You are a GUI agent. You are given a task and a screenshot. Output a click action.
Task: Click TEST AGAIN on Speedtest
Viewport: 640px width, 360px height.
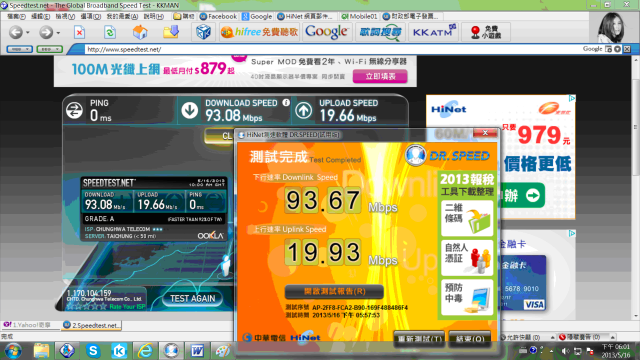pyautogui.click(x=192, y=298)
